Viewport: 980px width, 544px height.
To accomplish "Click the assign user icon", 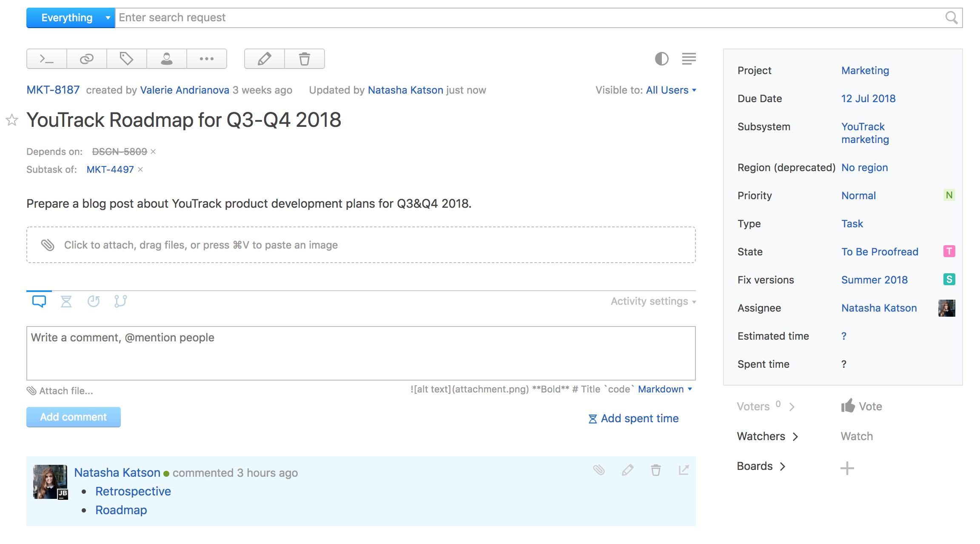I will [x=167, y=59].
